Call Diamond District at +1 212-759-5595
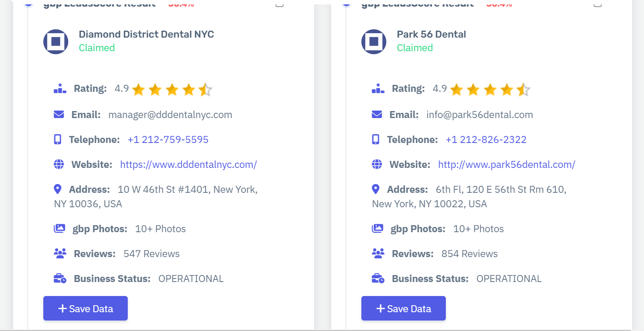 click(x=168, y=139)
